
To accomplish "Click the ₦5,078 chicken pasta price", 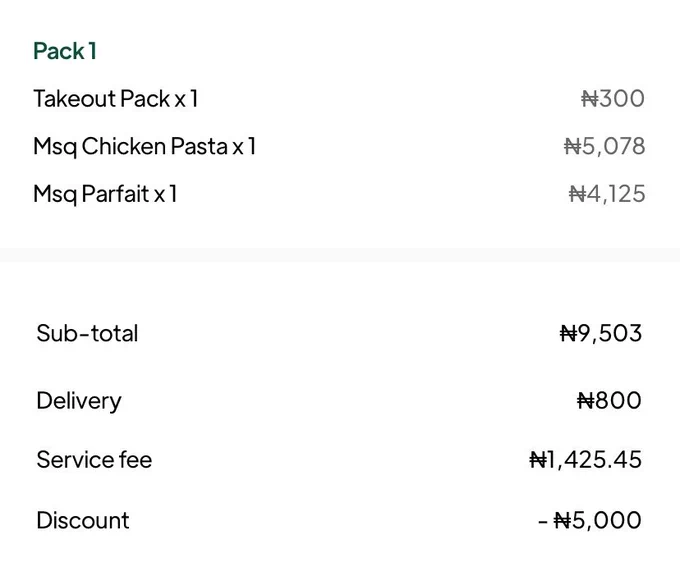I will coord(604,146).
